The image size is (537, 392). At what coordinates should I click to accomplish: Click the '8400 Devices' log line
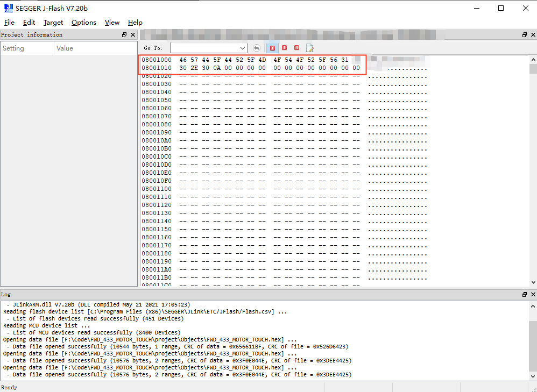click(94, 332)
